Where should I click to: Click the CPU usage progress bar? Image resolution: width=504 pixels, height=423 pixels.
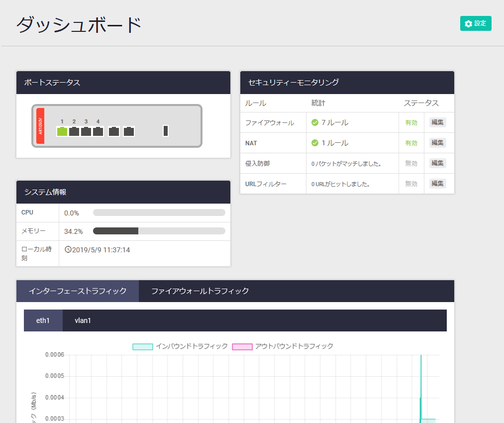(x=159, y=212)
